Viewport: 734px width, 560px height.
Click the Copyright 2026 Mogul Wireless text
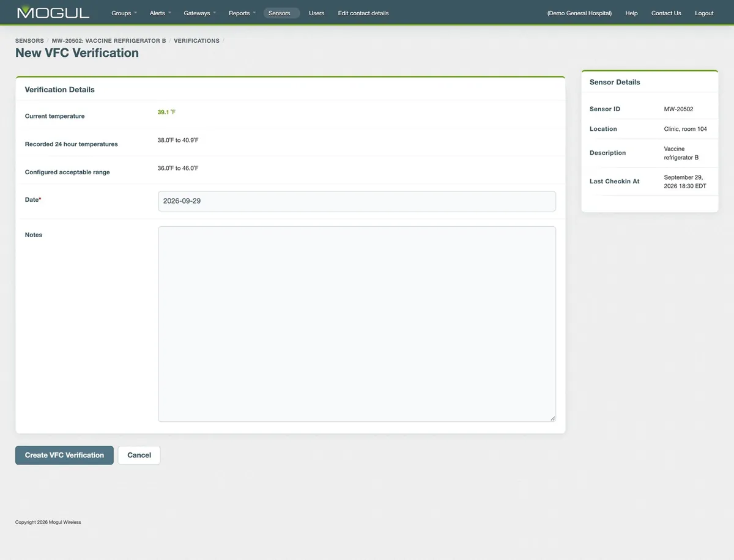48,522
